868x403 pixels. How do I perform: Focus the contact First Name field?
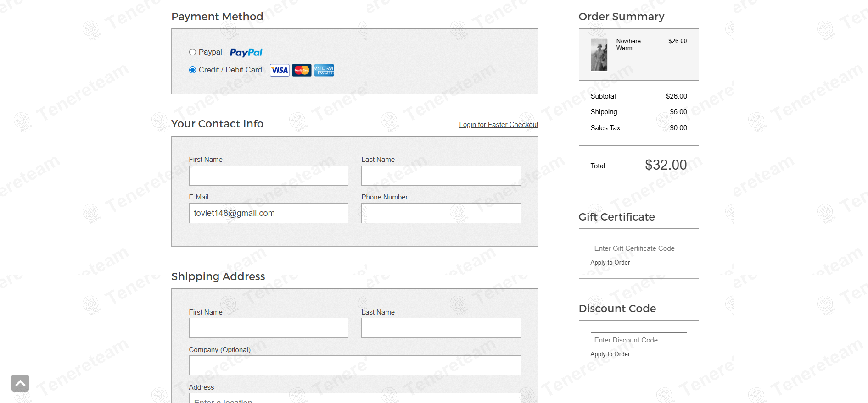click(x=269, y=176)
